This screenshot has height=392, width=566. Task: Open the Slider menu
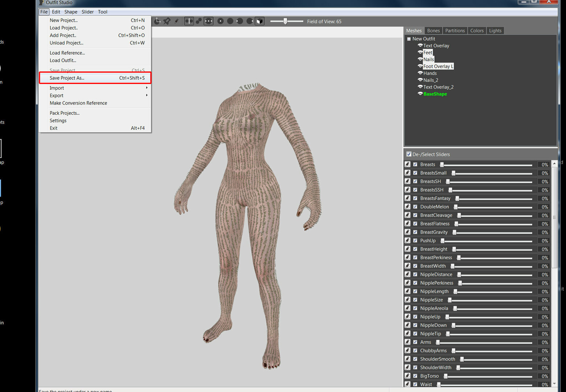(x=87, y=12)
